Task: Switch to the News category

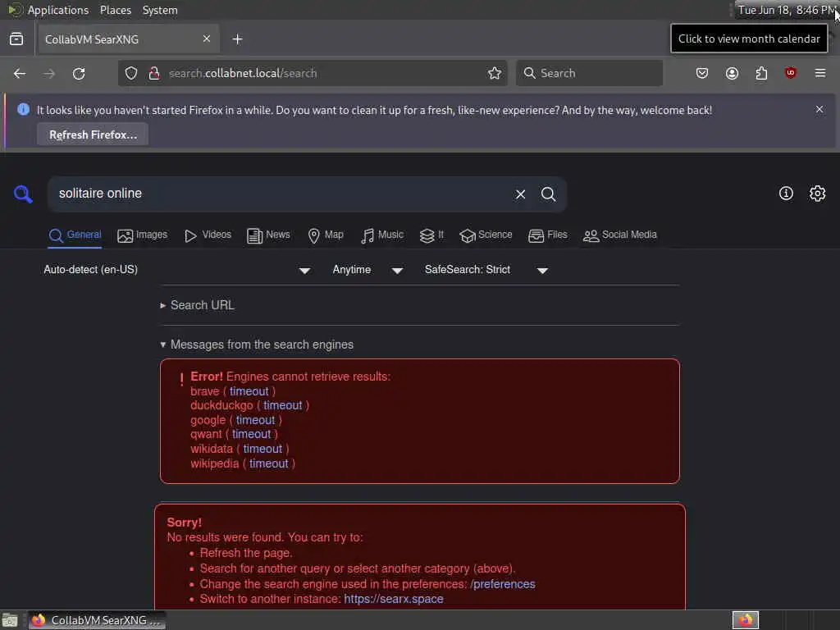Action: [x=268, y=235]
